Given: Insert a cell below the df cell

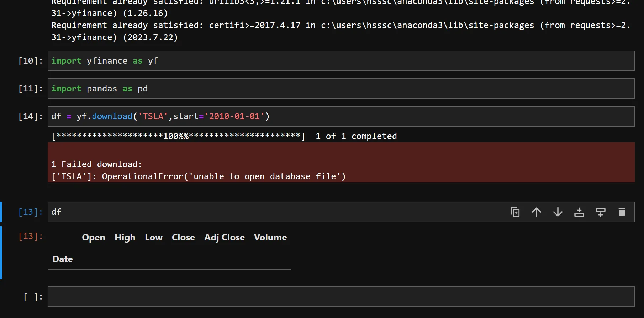Looking at the screenshot, I should pyautogui.click(x=601, y=212).
